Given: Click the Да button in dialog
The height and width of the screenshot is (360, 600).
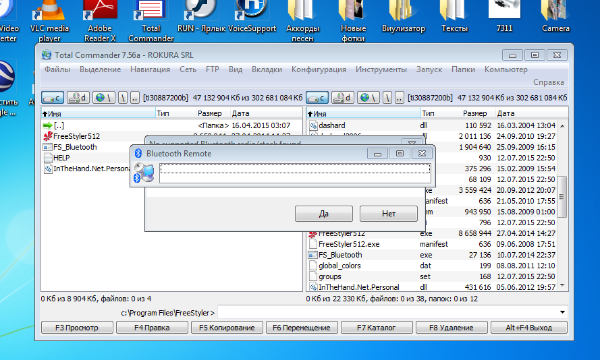Looking at the screenshot, I should (x=324, y=213).
